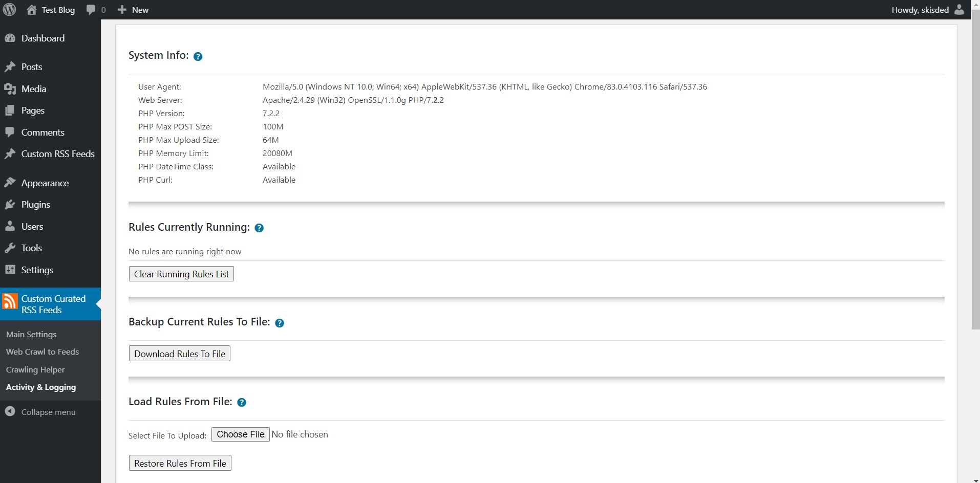Click Restore Rules From File button
980x483 pixels.
(180, 463)
